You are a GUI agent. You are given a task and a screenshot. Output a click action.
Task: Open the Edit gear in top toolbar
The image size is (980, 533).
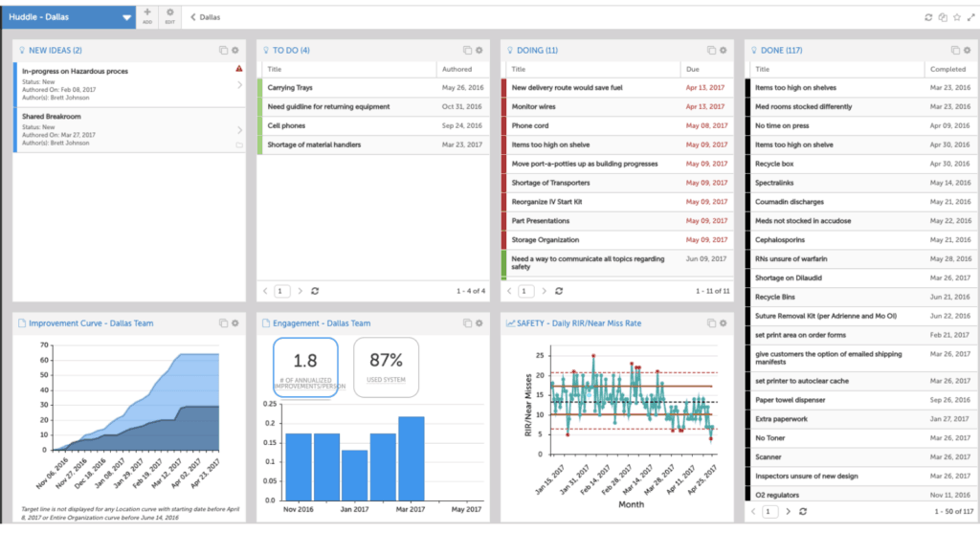pos(169,15)
